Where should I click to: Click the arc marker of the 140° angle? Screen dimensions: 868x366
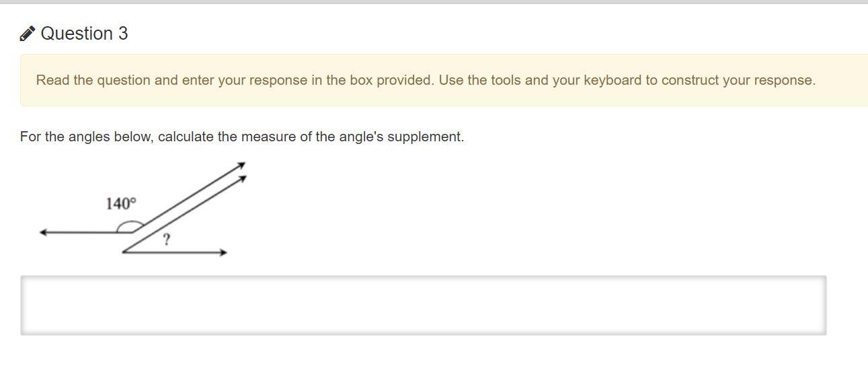click(x=125, y=227)
